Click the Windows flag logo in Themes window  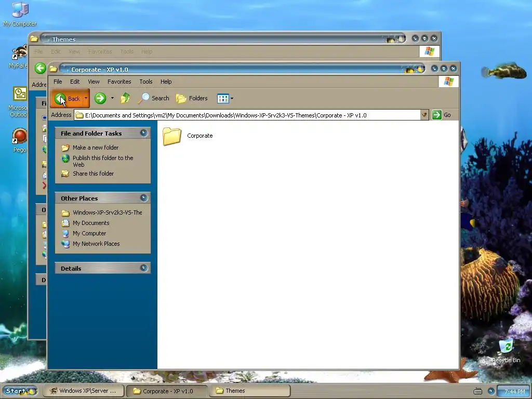[x=429, y=51]
